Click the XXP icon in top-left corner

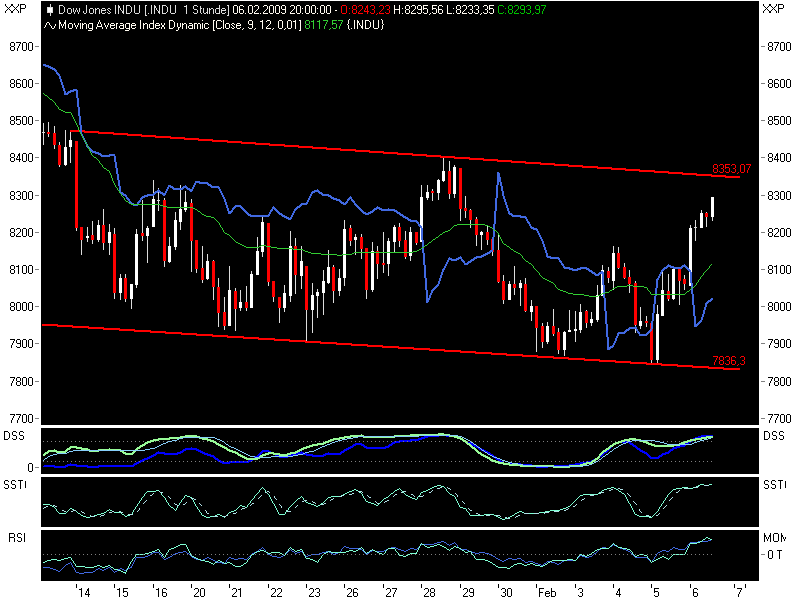click(13, 8)
